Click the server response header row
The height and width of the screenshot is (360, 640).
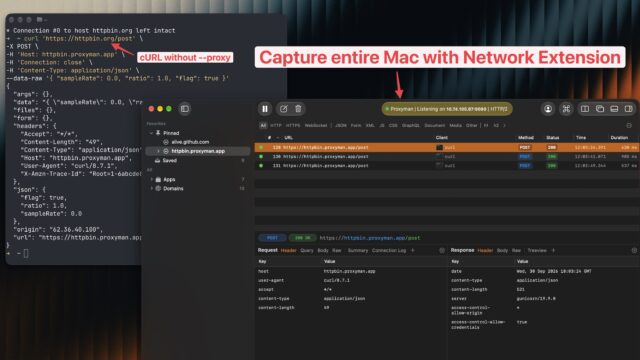[x=544, y=299]
